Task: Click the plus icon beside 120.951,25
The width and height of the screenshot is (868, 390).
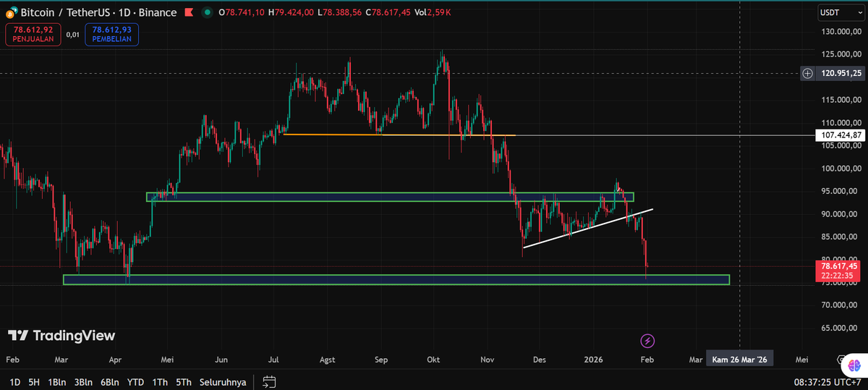Action: click(x=808, y=73)
